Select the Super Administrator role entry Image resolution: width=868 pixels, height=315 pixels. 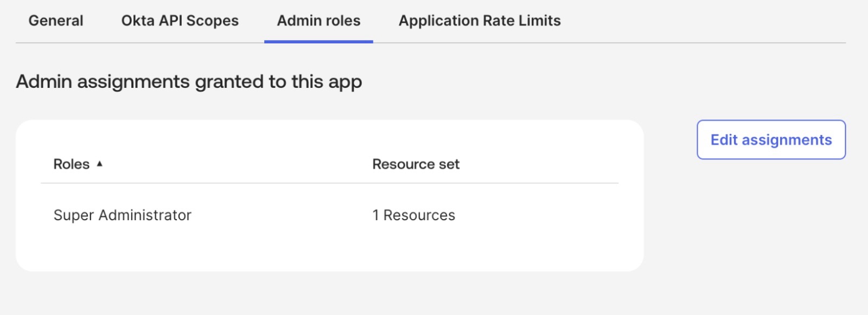pyautogui.click(x=123, y=215)
